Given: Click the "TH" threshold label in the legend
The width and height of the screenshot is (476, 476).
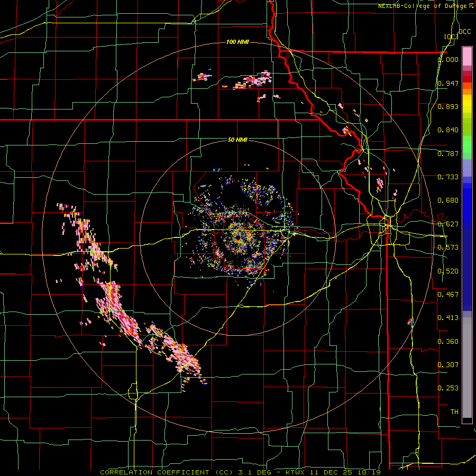Looking at the screenshot, I should pos(454,412).
